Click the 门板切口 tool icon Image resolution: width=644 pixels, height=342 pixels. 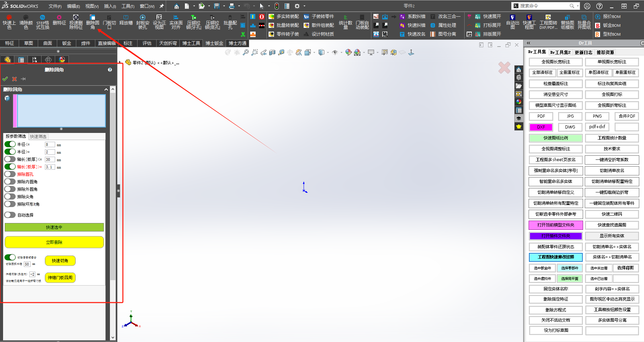pos(109,22)
